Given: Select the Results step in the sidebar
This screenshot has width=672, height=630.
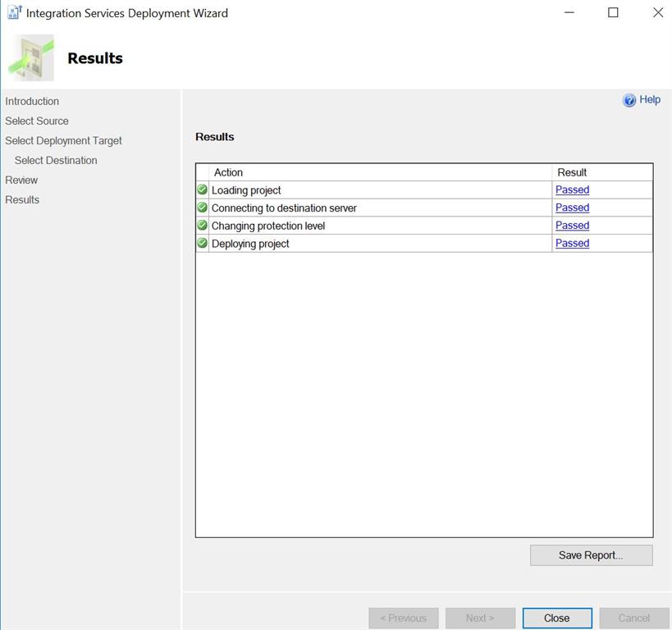Looking at the screenshot, I should point(21,199).
